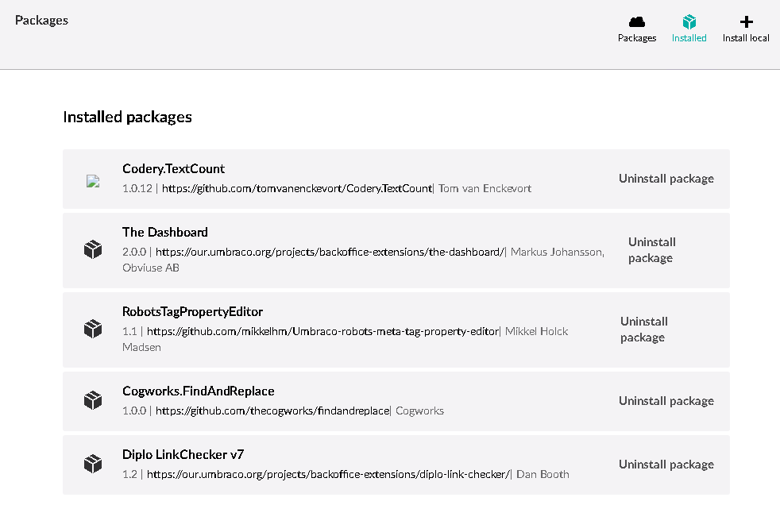Click the Cogworks.FindAndReplace version number 1.0.0
Screen dimensions: 780x532
point(134,411)
